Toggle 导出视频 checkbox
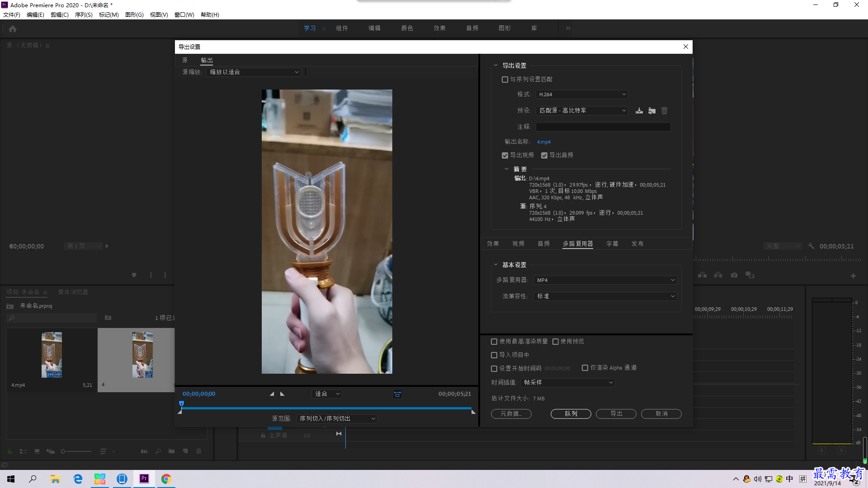 505,155
